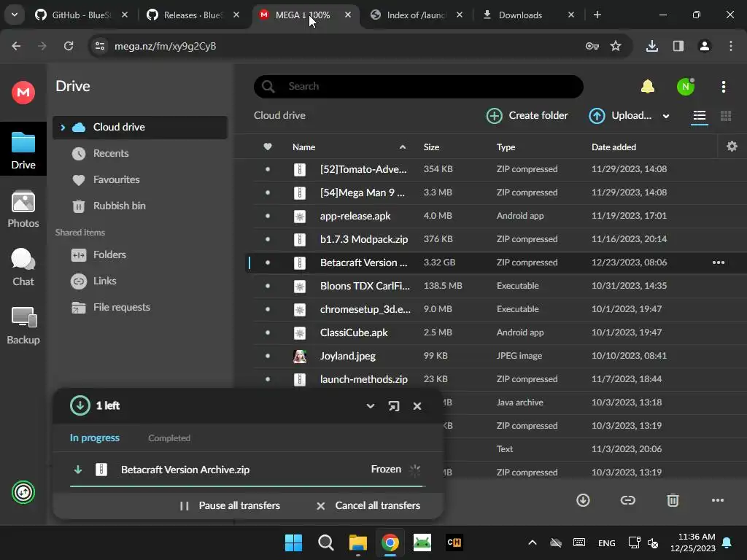The image size is (747, 560).
Task: Download selected file via bottom bar
Action: coord(583,500)
